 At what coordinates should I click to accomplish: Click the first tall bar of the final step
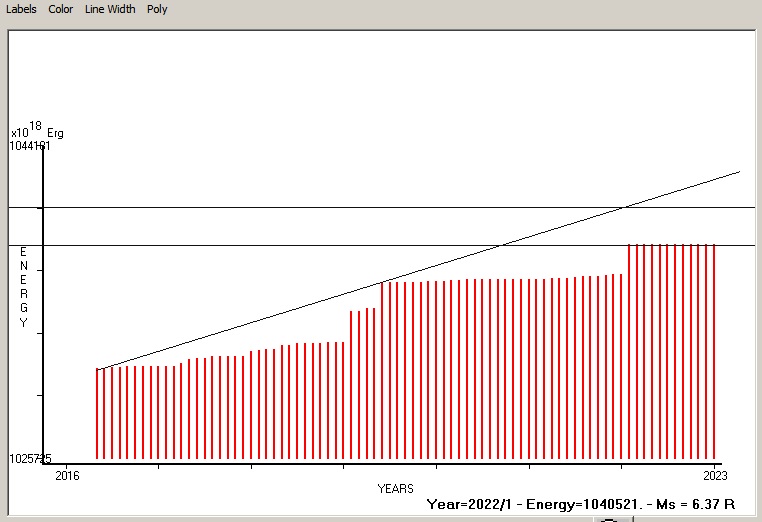pyautogui.click(x=629, y=350)
